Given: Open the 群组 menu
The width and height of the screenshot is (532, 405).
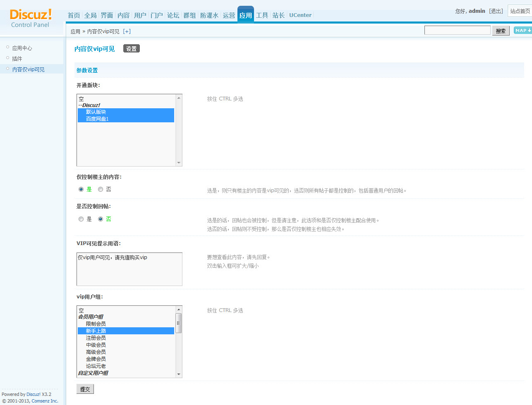Looking at the screenshot, I should coord(190,15).
